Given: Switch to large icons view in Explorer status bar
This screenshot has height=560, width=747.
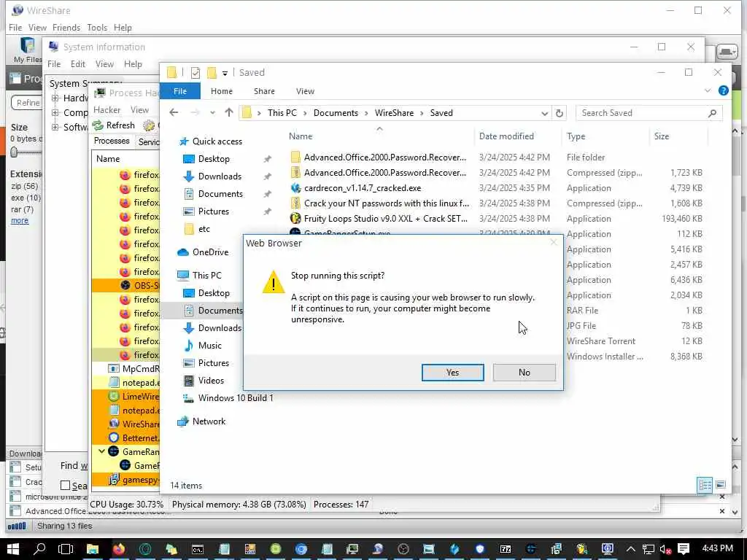Looking at the screenshot, I should (721, 485).
